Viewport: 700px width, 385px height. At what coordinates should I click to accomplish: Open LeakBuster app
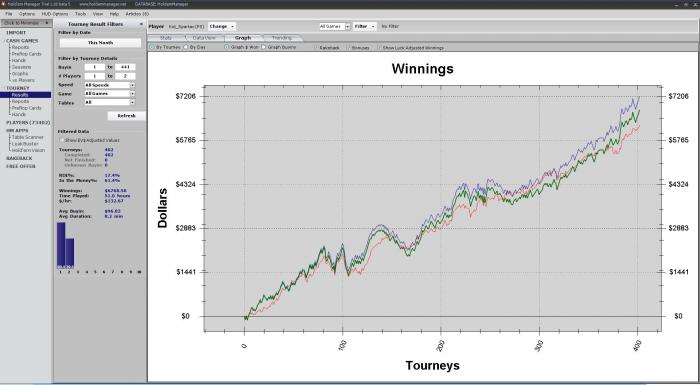coord(25,144)
